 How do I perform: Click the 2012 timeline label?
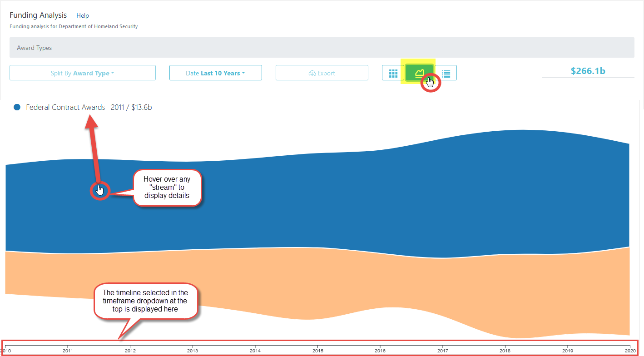(x=130, y=351)
